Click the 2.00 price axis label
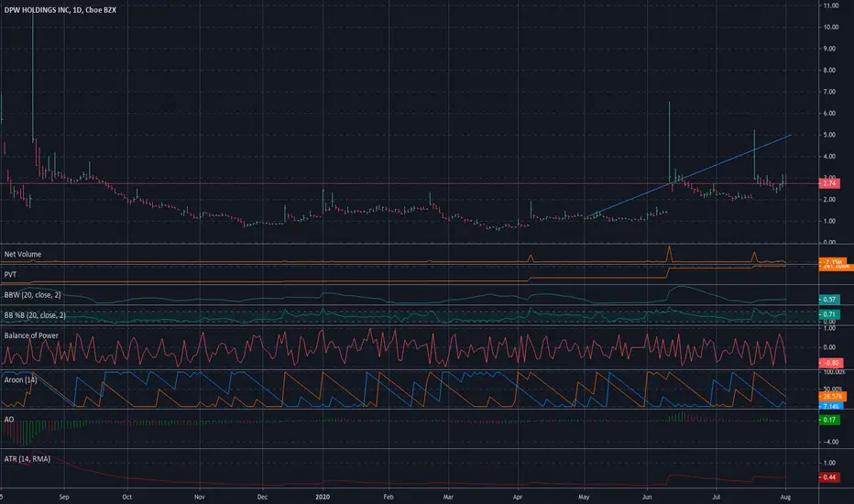Screen dimensions: 854x504 pos(829,200)
